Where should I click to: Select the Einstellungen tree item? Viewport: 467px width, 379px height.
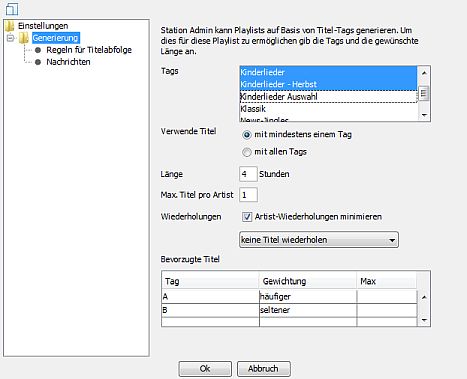[x=43, y=26]
